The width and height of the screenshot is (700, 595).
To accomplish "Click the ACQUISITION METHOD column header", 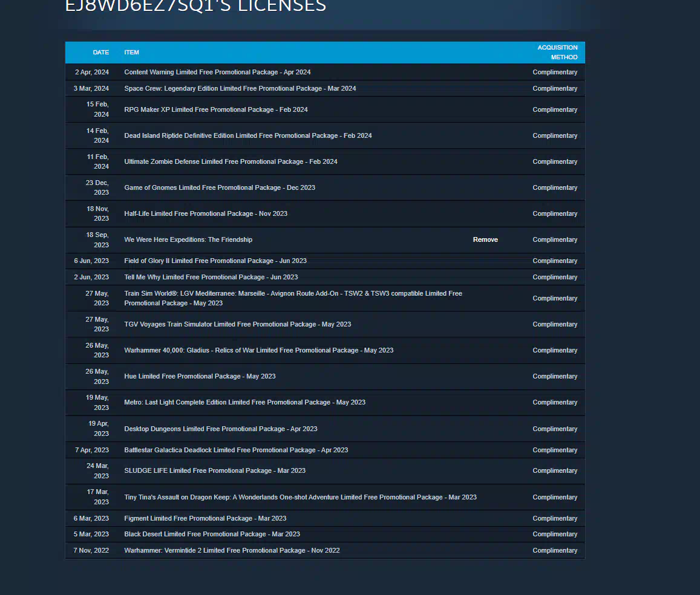I will (x=557, y=52).
